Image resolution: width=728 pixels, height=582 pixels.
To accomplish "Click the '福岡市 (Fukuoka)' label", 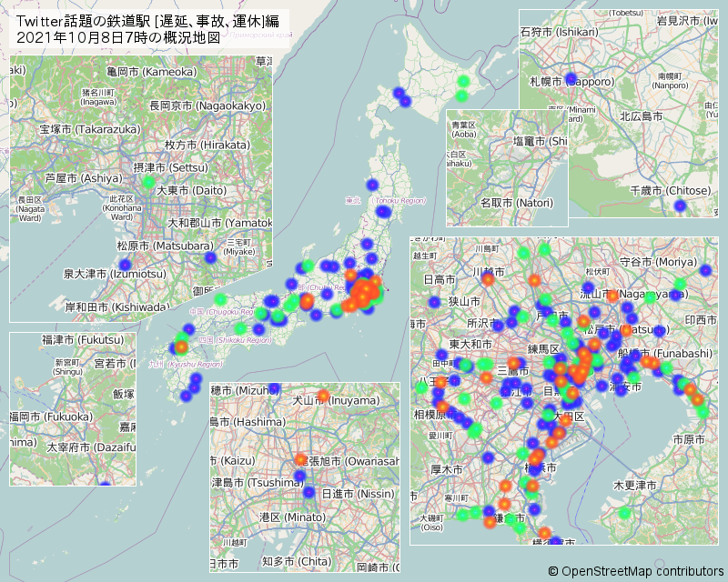I will [x=51, y=416].
